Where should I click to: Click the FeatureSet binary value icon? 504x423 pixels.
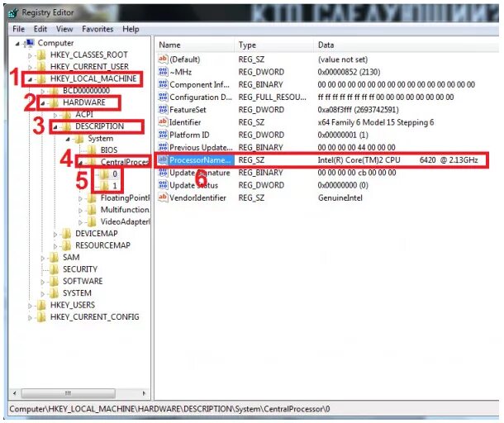pos(163,109)
